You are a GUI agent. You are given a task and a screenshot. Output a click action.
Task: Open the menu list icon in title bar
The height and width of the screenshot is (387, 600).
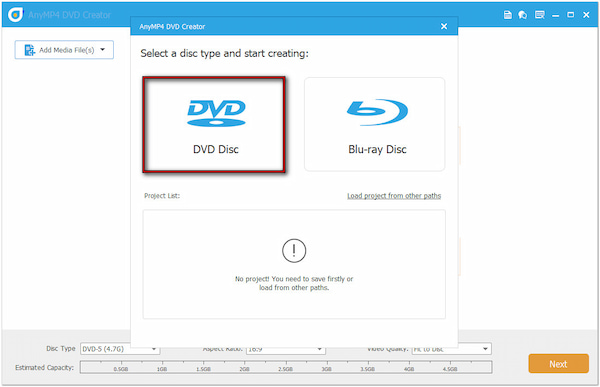coord(540,15)
